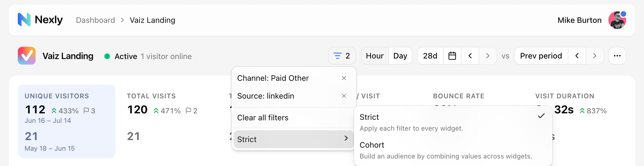This screenshot has height=166, width=644.
Task: Click the 1 visitor online label
Action: (166, 56)
